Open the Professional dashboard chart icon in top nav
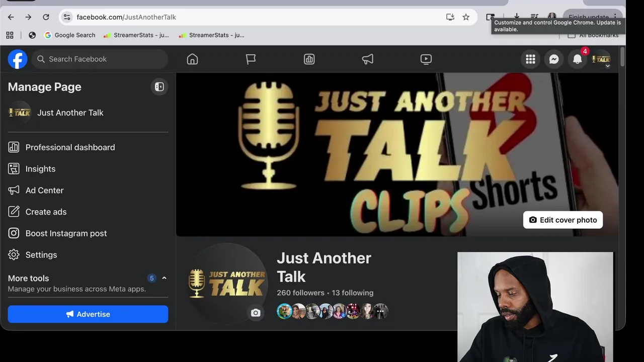Viewport: 644px width, 362px height. 309,59
